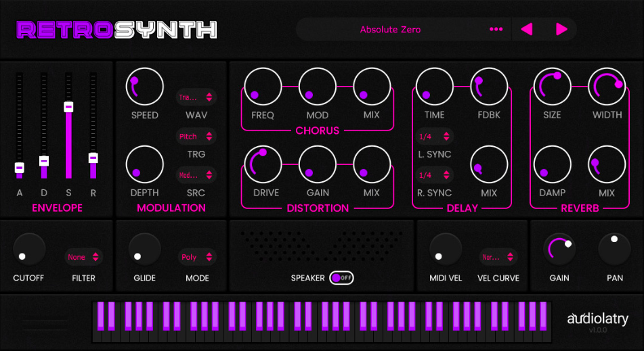This screenshot has width=644, height=351.
Task: Open the Mode dropdown showing Poly
Action: point(197,257)
